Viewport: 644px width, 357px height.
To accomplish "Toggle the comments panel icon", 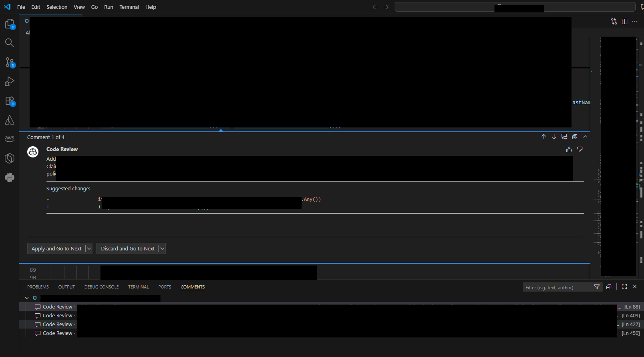I will tap(564, 137).
